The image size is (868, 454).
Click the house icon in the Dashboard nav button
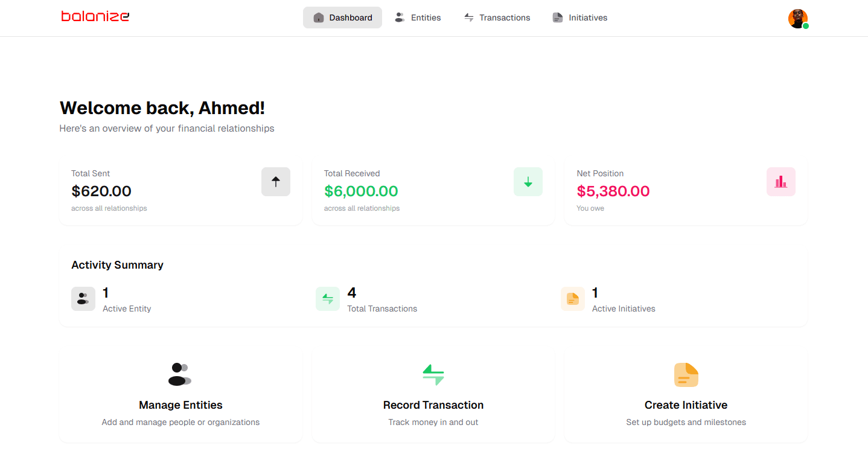point(318,18)
